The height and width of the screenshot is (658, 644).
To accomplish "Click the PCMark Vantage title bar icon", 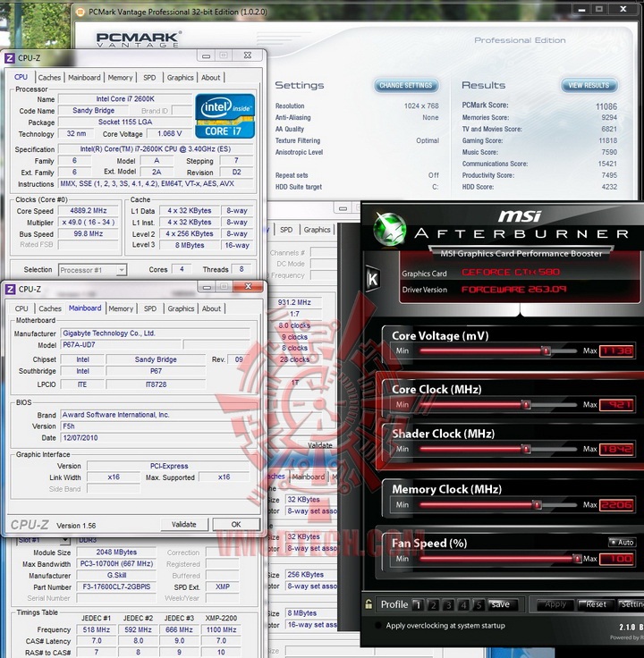I will click(80, 13).
